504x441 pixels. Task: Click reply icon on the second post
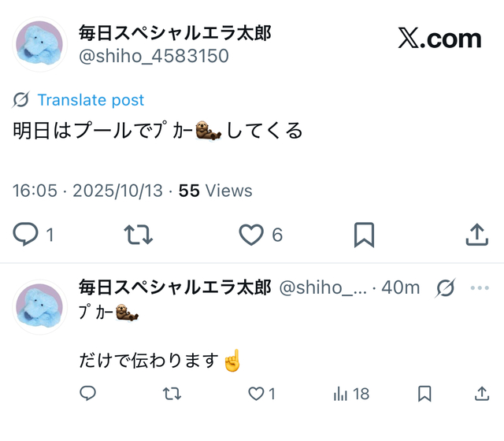tap(88, 394)
